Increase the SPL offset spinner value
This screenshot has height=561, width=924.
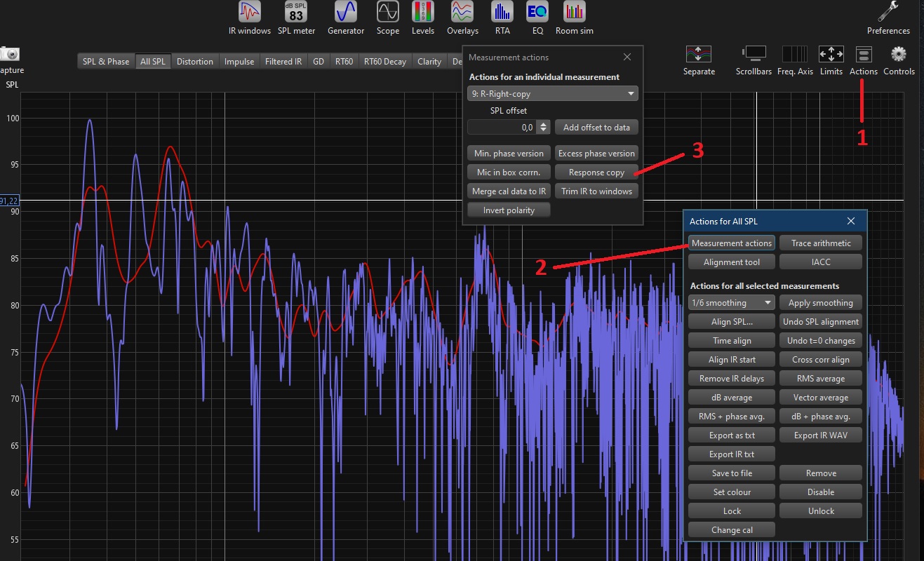543,124
